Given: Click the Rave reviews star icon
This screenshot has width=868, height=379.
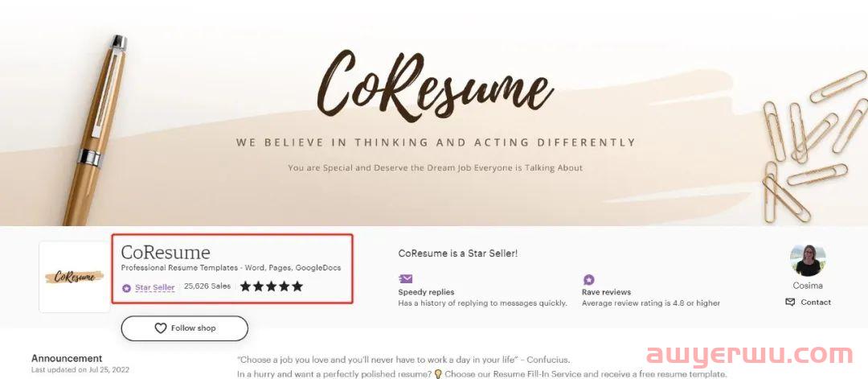Looking at the screenshot, I should coord(589,279).
